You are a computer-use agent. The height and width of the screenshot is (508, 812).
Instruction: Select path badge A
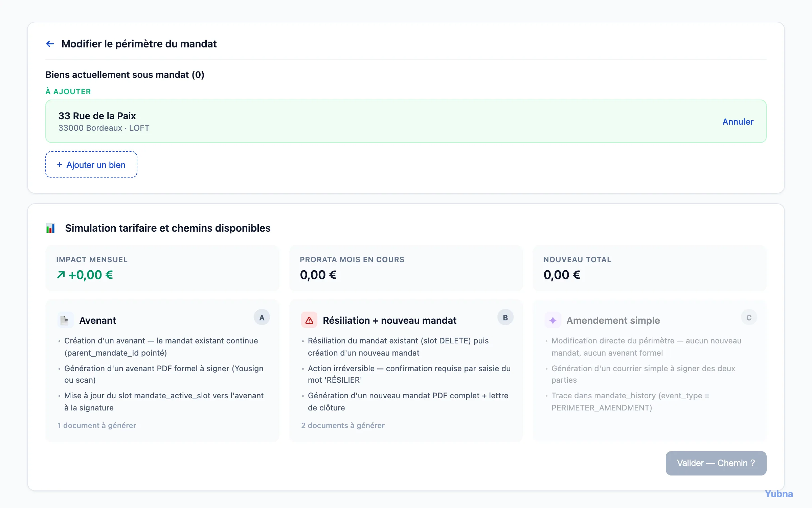tap(262, 317)
